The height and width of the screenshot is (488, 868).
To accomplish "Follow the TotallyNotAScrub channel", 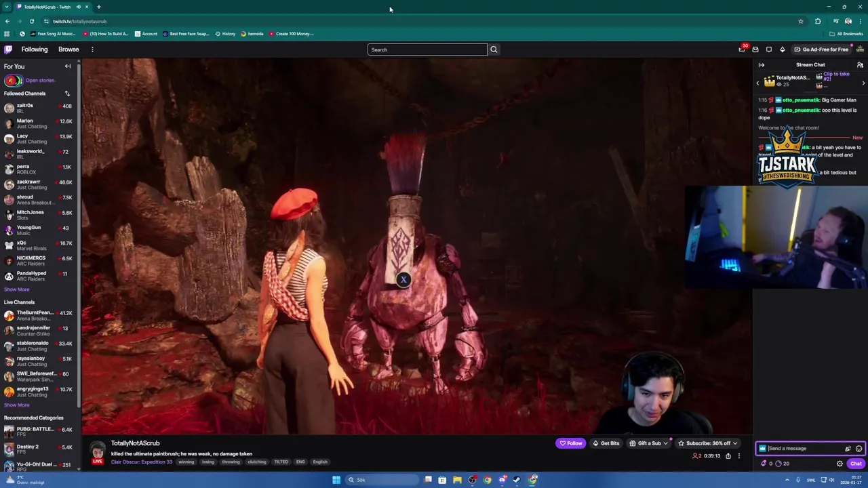I will (x=570, y=443).
